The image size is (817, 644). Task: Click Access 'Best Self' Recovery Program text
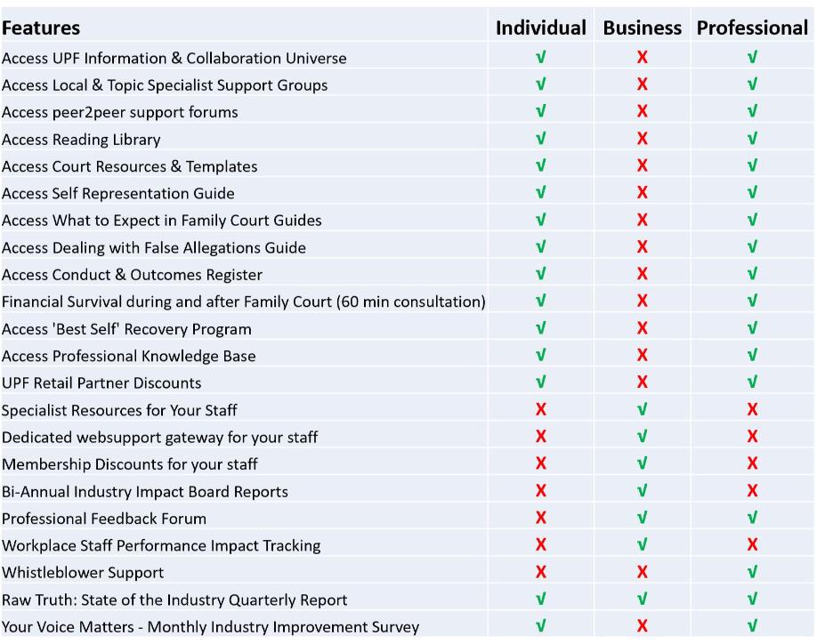(x=126, y=329)
